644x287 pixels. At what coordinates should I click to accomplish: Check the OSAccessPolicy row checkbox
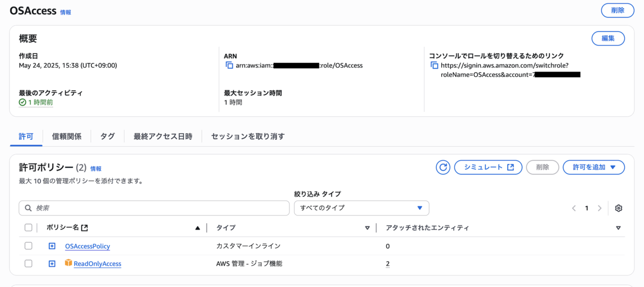pyautogui.click(x=28, y=246)
